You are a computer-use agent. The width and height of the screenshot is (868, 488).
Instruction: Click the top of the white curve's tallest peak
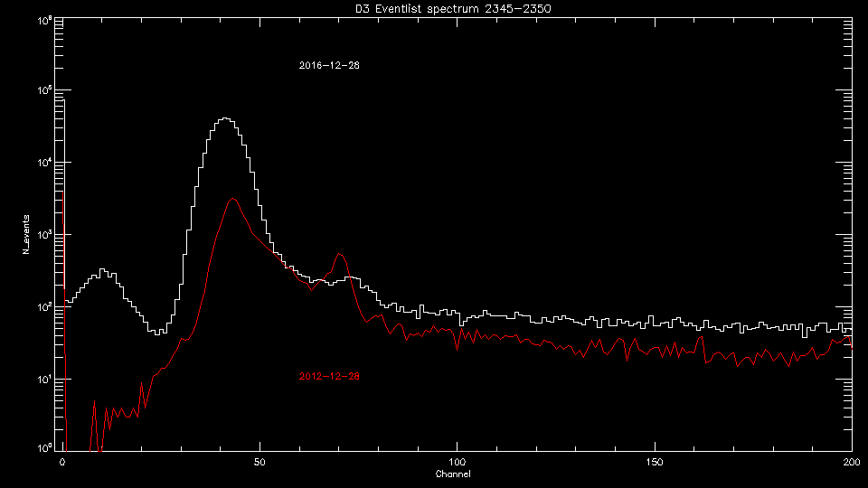pyautogui.click(x=224, y=118)
